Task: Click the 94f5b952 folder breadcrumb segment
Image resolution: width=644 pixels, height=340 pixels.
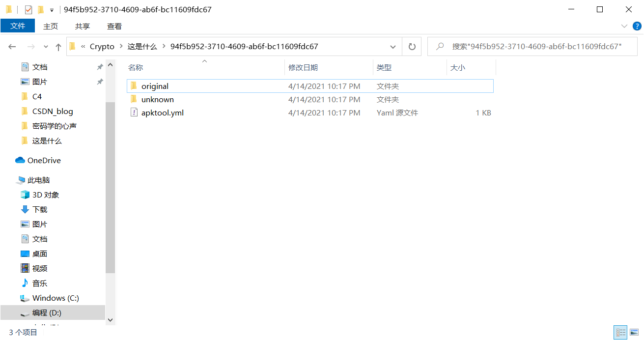Action: click(244, 47)
